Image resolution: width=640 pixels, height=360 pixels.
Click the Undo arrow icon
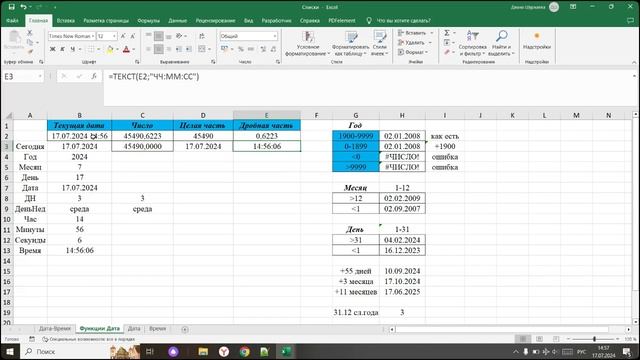[24, 7]
